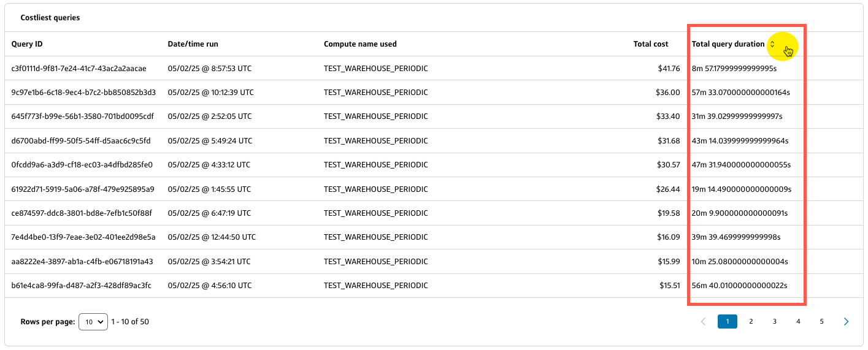Select query ID starting with c3f0111d
868x350 pixels.
[79, 69]
